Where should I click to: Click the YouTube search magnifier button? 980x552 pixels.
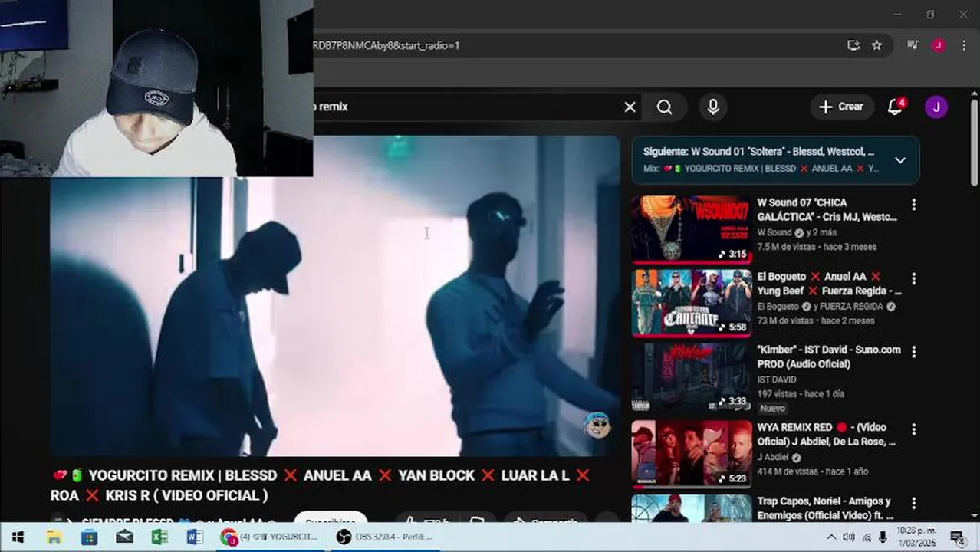[665, 107]
